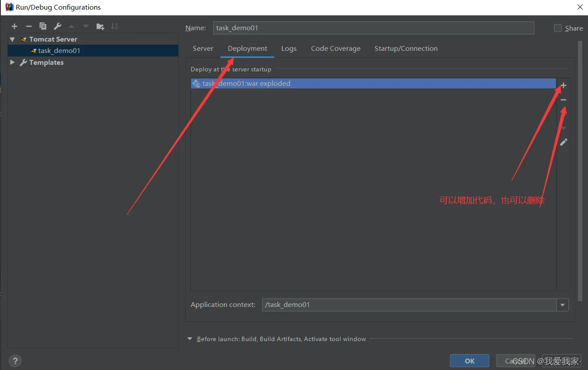This screenshot has width=588, height=370.
Task: Toggle the Share checkbox
Action: pos(558,28)
